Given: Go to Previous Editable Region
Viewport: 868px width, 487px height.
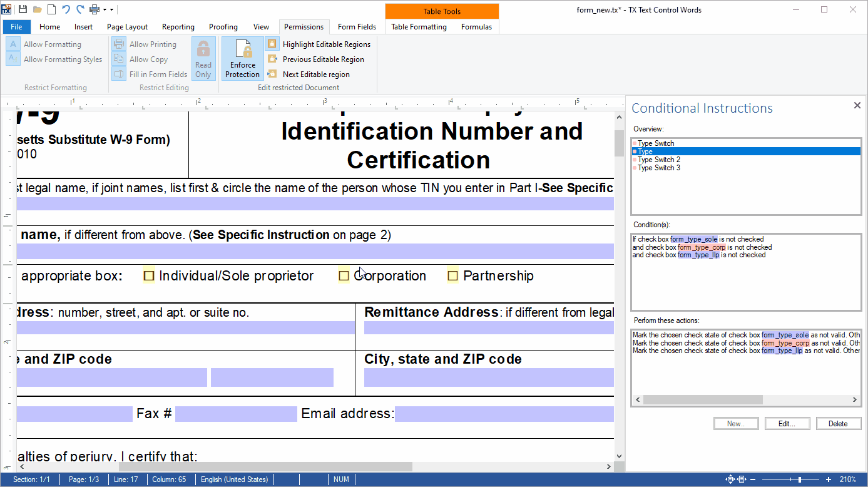Looking at the screenshot, I should tap(315, 59).
